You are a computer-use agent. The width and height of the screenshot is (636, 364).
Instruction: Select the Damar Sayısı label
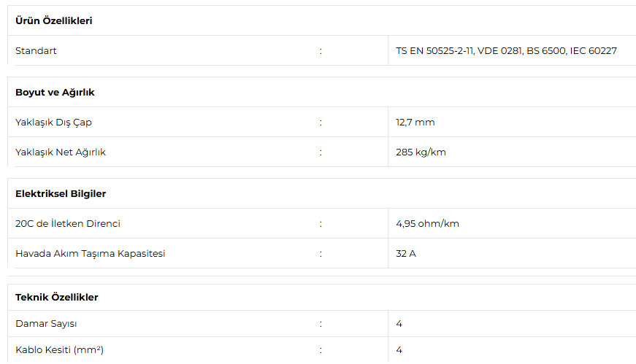click(46, 324)
